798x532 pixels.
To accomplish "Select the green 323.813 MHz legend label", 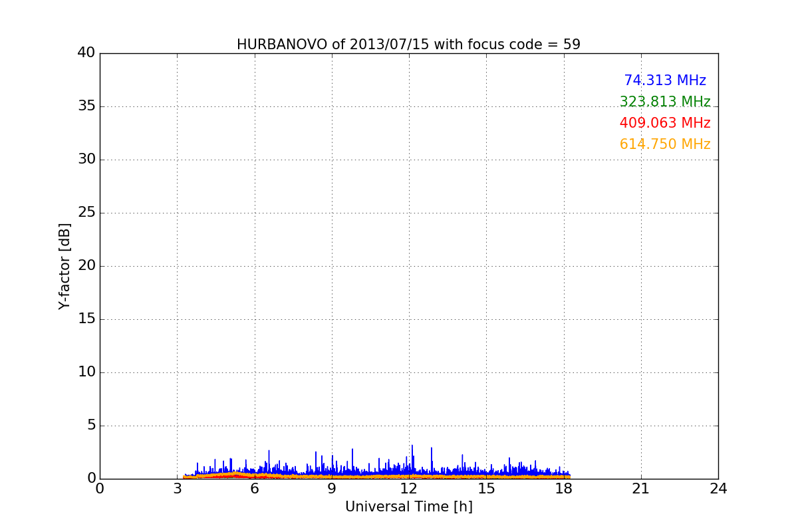I will tap(665, 102).
